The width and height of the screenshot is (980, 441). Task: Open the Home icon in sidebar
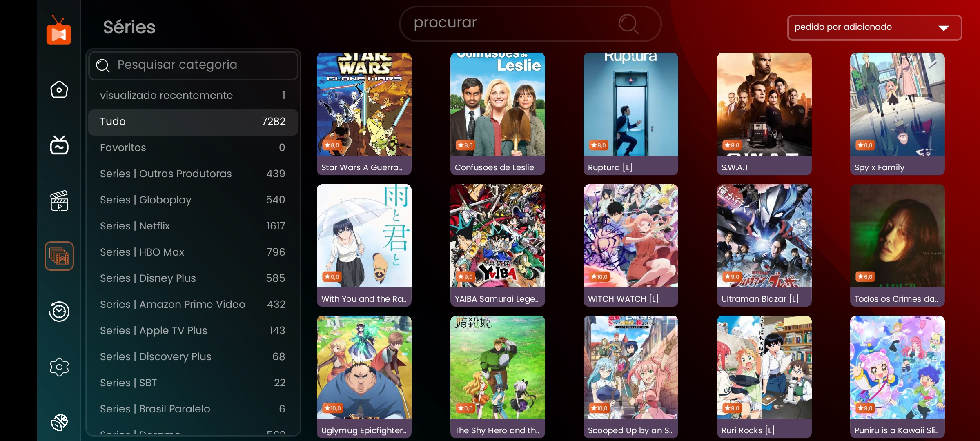[x=59, y=89]
